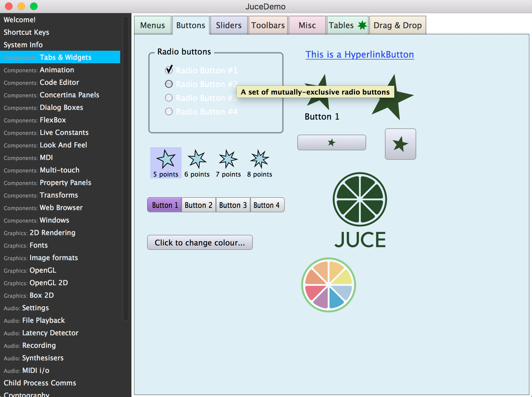
Task: Select Radio Button #2
Action: (201, 84)
